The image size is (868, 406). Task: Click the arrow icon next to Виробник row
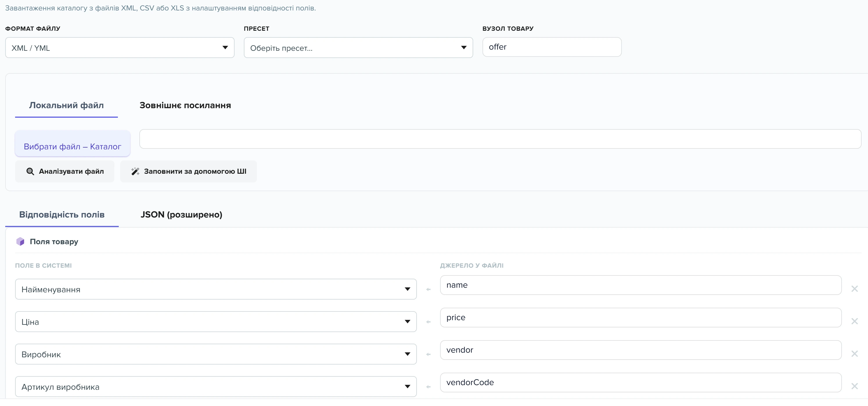click(428, 354)
